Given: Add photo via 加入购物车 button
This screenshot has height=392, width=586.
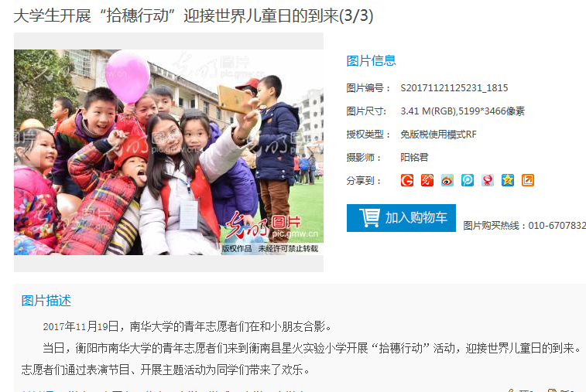Looking at the screenshot, I should tap(401, 218).
